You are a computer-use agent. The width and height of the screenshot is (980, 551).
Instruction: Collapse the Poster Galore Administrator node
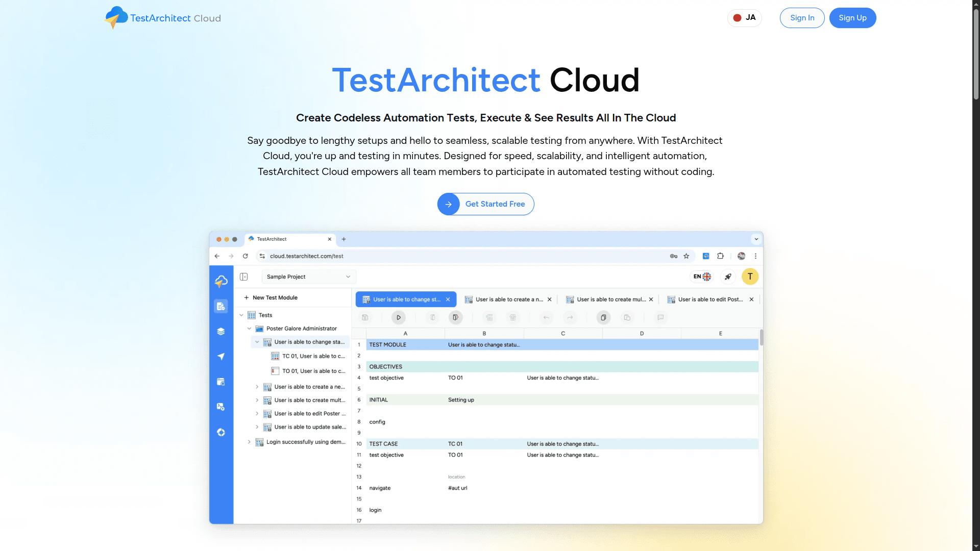tap(249, 329)
